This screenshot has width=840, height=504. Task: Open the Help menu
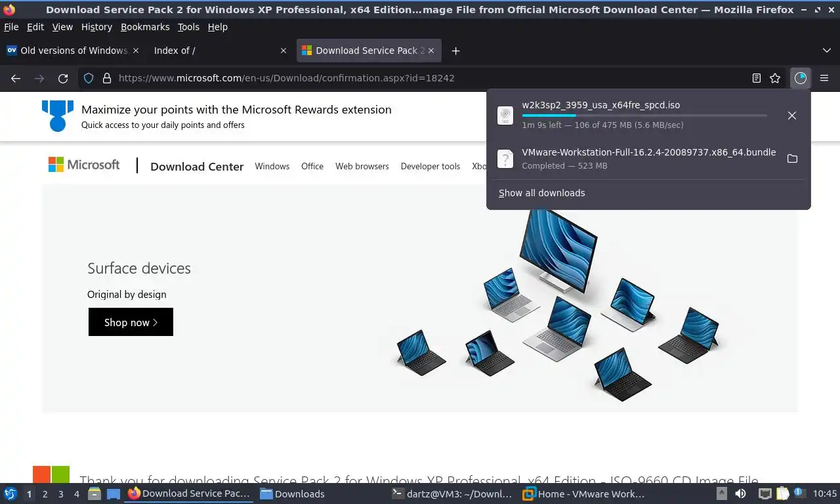[x=217, y=27]
